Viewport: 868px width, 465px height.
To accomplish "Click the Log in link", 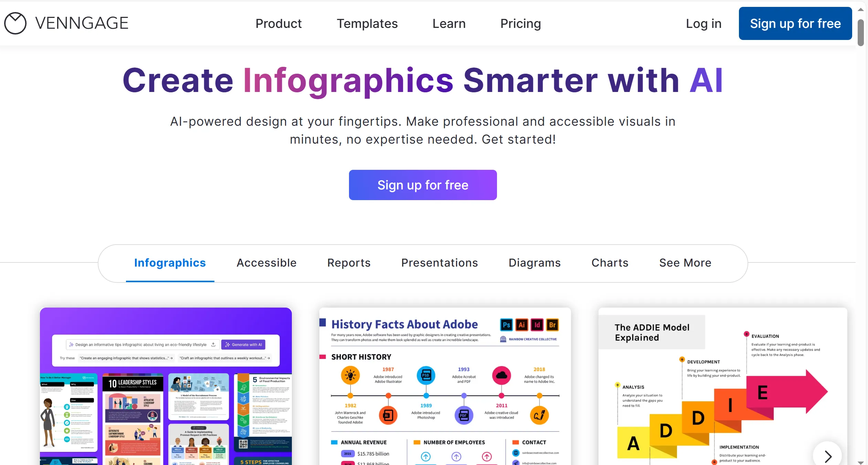I will (703, 23).
